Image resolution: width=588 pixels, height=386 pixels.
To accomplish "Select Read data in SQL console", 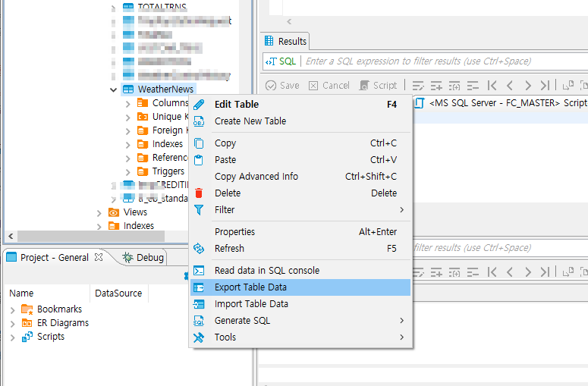I will pyautogui.click(x=300, y=271).
